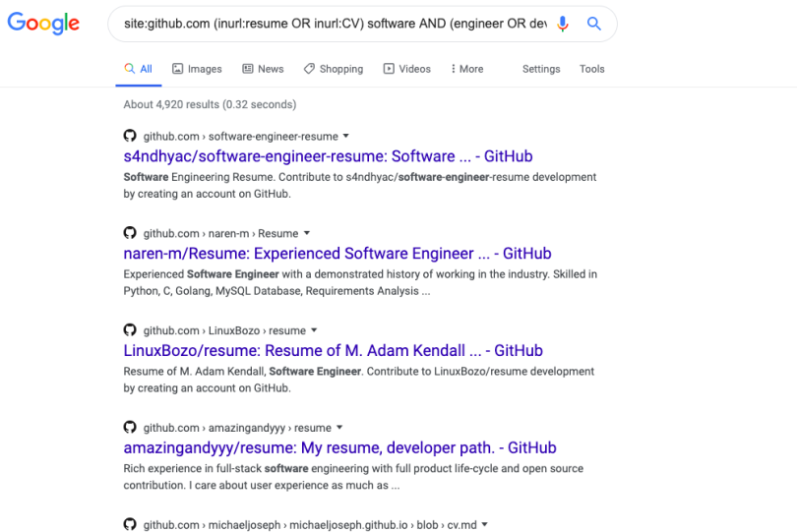Click the 'github.com › amazingandyyy › resume' breadcrumb

pyautogui.click(x=237, y=428)
